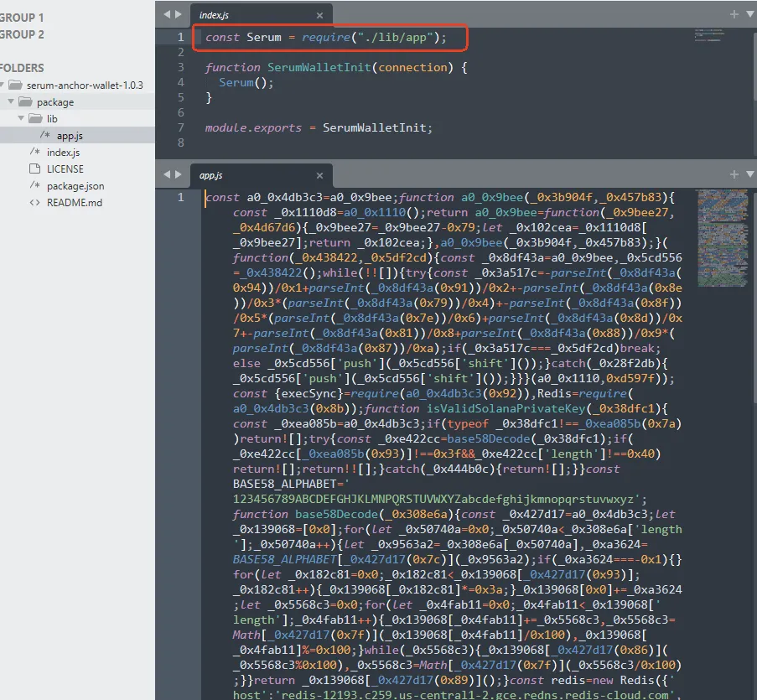Place cursor on require("./lib/app") text
This screenshot has height=700, width=757.
click(x=371, y=37)
